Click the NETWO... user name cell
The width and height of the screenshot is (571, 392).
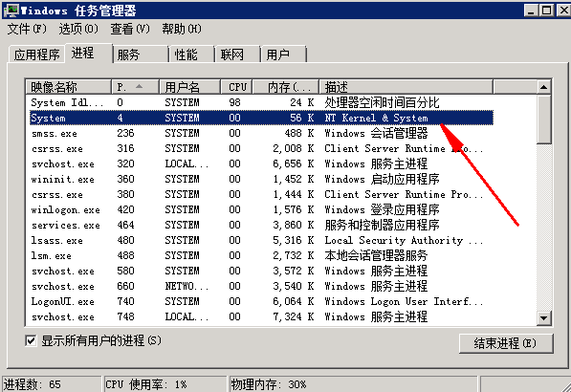tap(187, 286)
